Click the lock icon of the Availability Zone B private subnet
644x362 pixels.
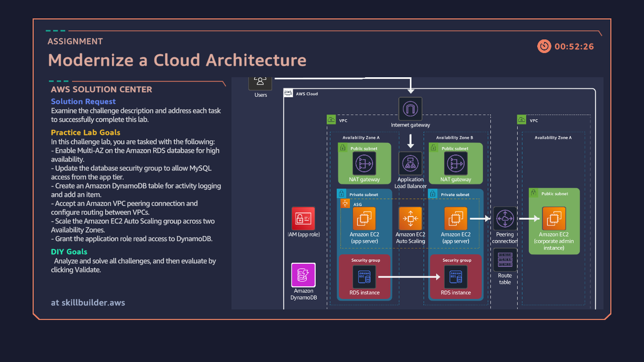(433, 194)
